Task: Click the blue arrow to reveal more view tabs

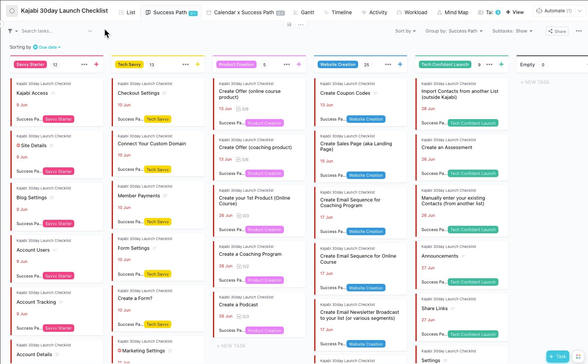Action: point(498,12)
